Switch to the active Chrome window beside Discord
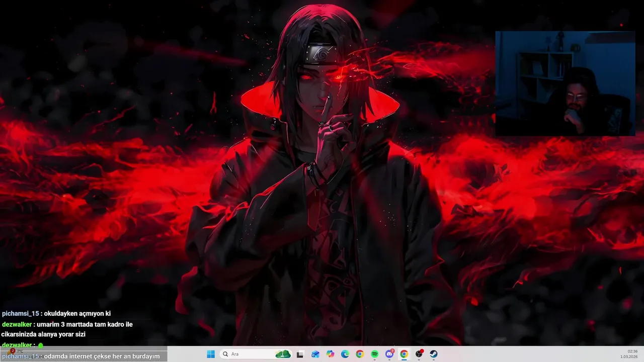 404,354
